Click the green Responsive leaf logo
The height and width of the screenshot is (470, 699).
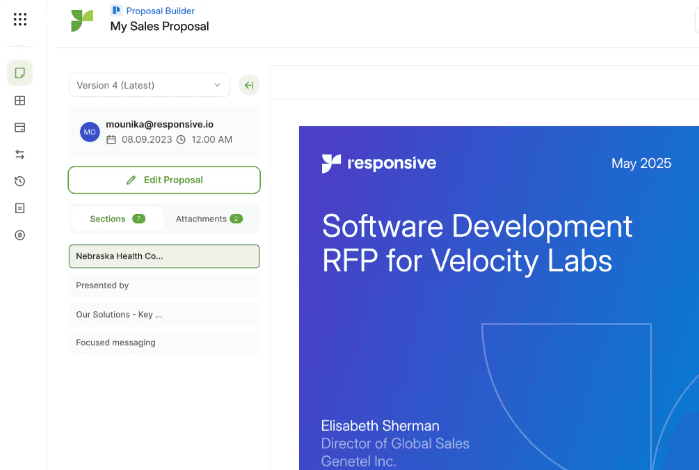82,20
